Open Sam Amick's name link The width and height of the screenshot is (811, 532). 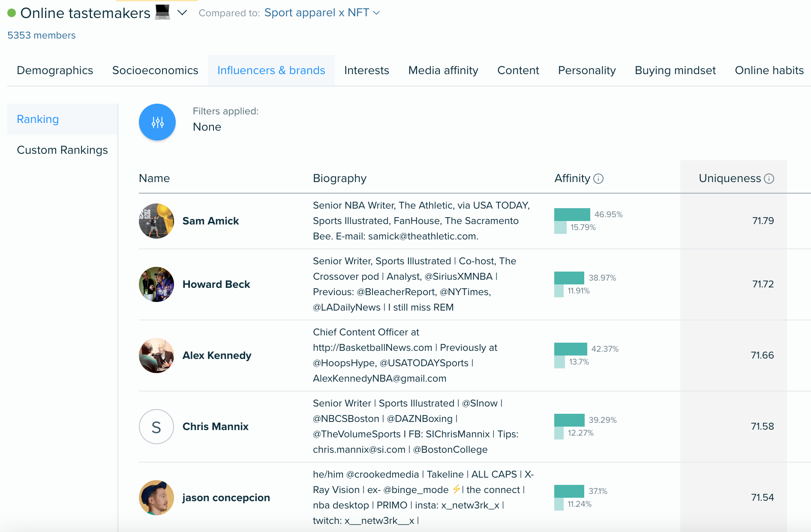[x=210, y=221]
